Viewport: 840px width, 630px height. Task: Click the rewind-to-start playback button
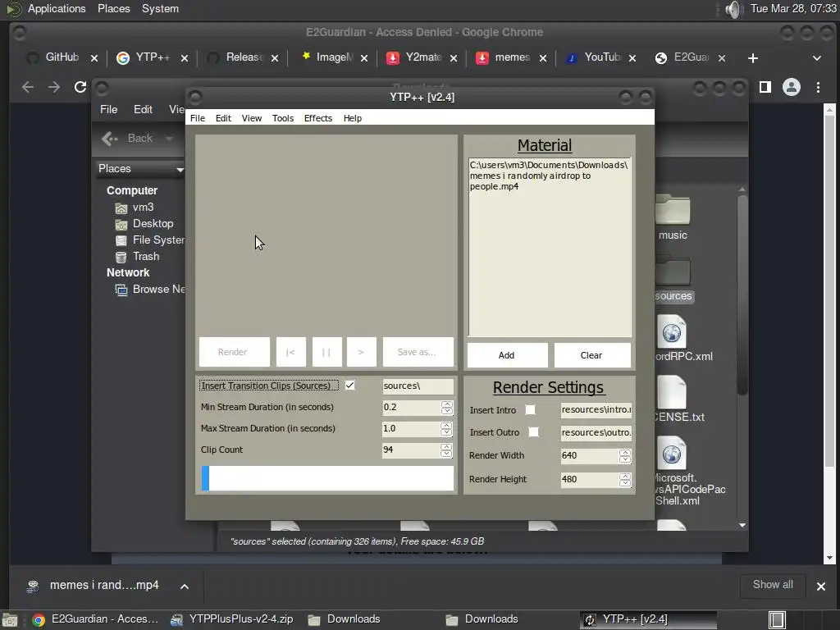tap(291, 352)
